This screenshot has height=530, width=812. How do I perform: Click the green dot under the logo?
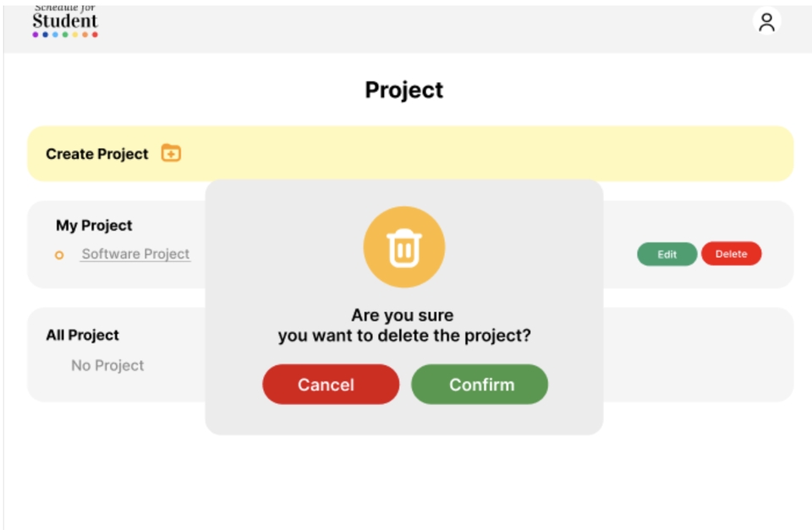65,35
